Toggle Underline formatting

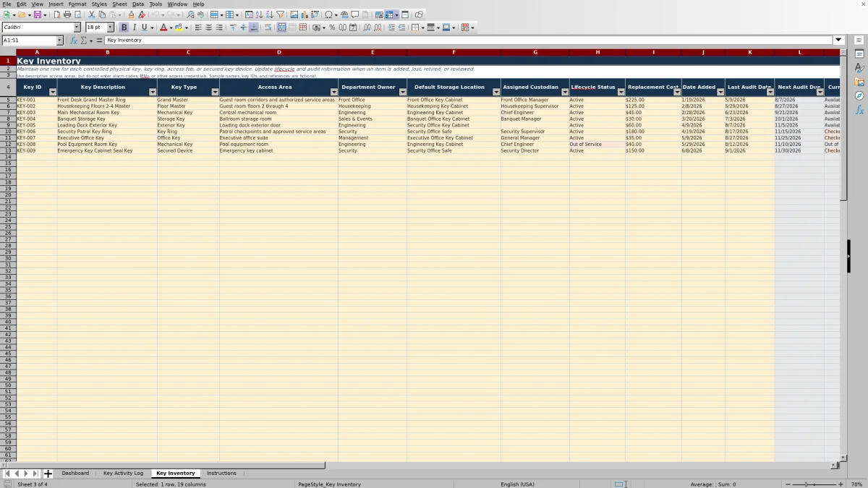coord(144,27)
